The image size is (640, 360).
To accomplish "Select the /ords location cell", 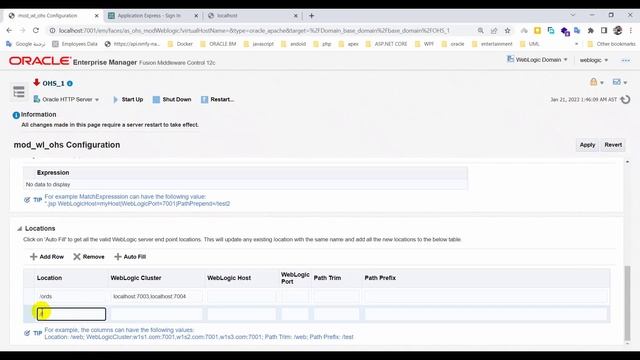I will (x=71, y=296).
